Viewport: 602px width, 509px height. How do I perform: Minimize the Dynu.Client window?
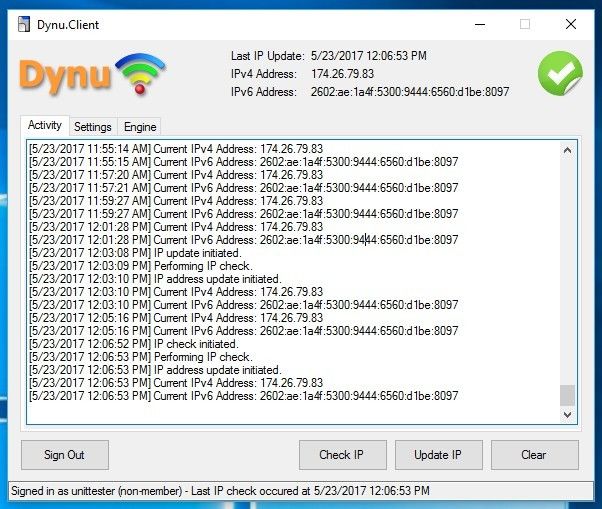[x=477, y=25]
